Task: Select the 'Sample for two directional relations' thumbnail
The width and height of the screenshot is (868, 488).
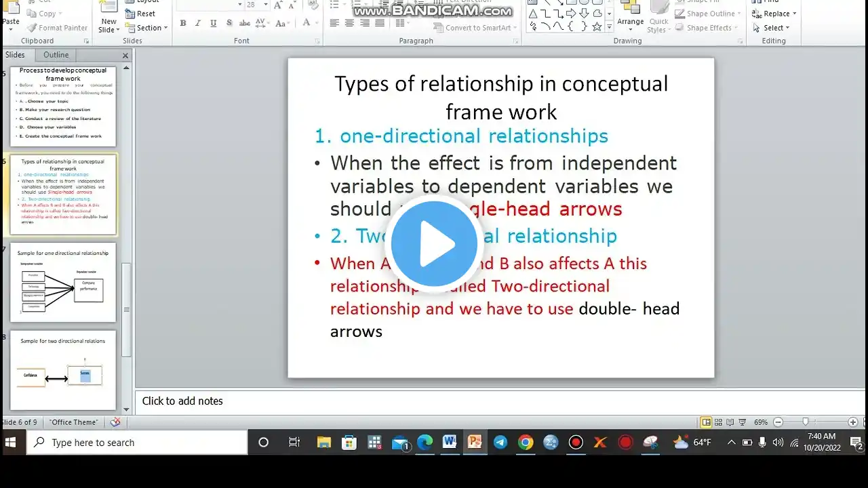Action: click(x=63, y=370)
